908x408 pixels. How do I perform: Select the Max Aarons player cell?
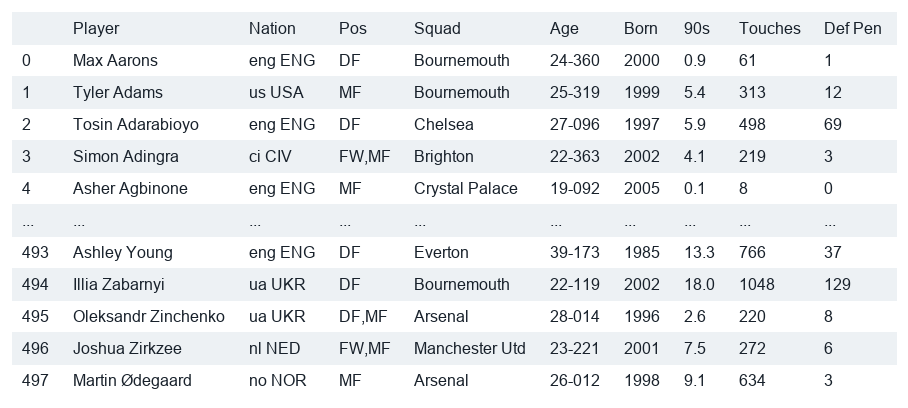(x=115, y=60)
